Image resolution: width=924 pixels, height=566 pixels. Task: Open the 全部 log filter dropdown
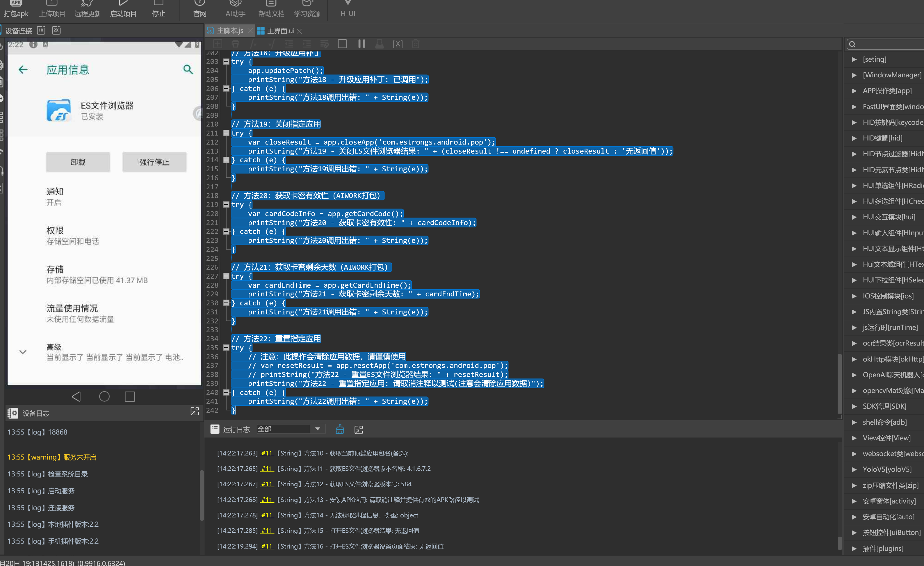pos(318,429)
